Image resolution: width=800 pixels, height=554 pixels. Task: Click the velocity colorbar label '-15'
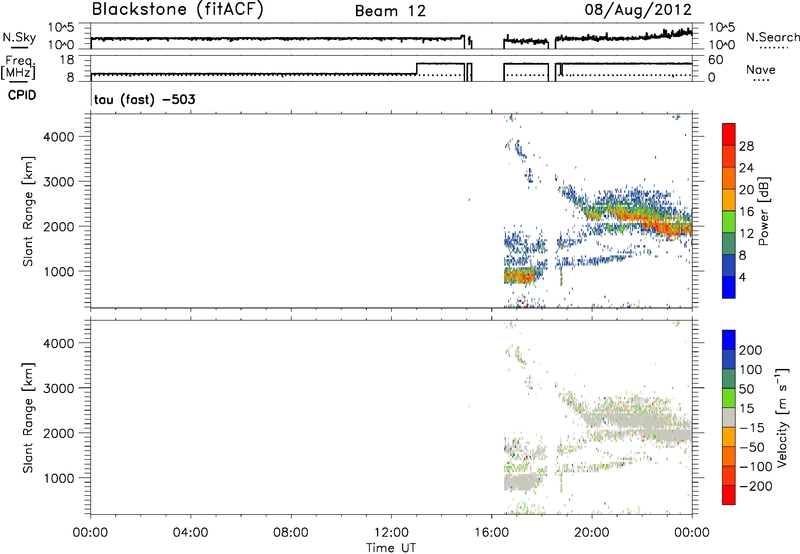[752, 427]
